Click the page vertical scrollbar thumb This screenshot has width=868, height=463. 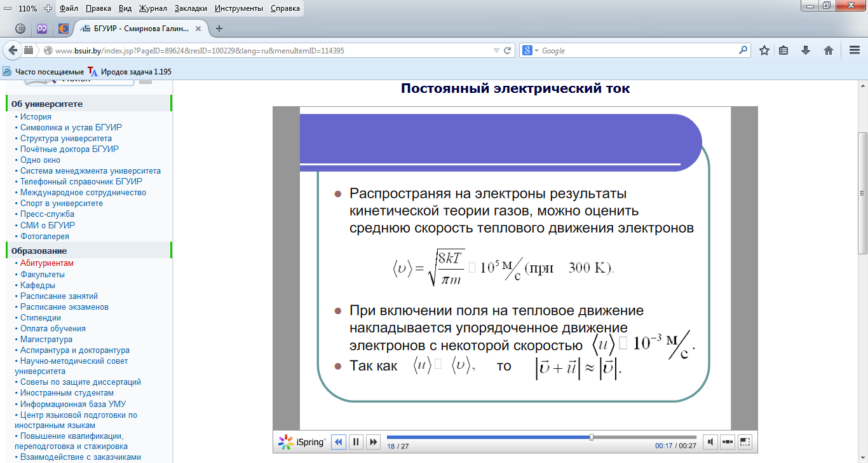(x=862, y=192)
